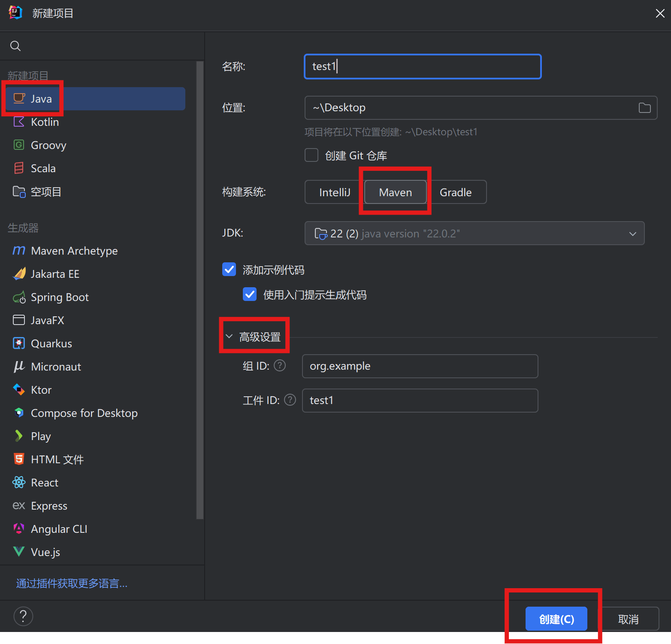Switch build system to IntelliJ
This screenshot has width=671, height=644.
click(335, 192)
